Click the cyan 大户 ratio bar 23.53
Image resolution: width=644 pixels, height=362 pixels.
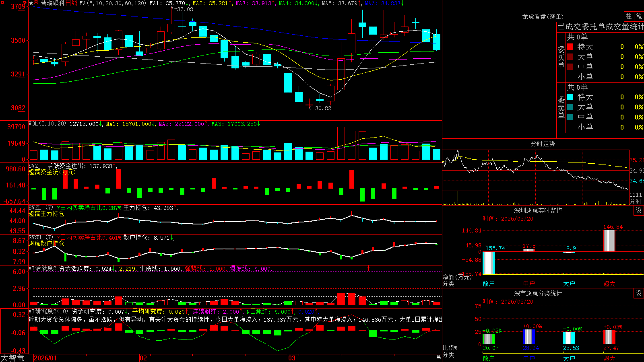tap(569, 338)
